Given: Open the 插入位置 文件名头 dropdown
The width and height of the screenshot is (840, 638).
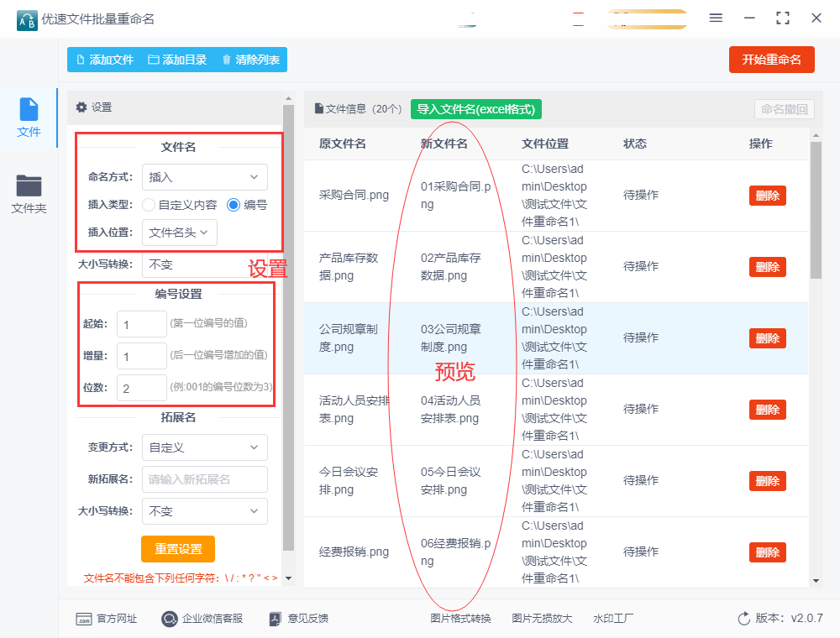Looking at the screenshot, I should (x=180, y=233).
